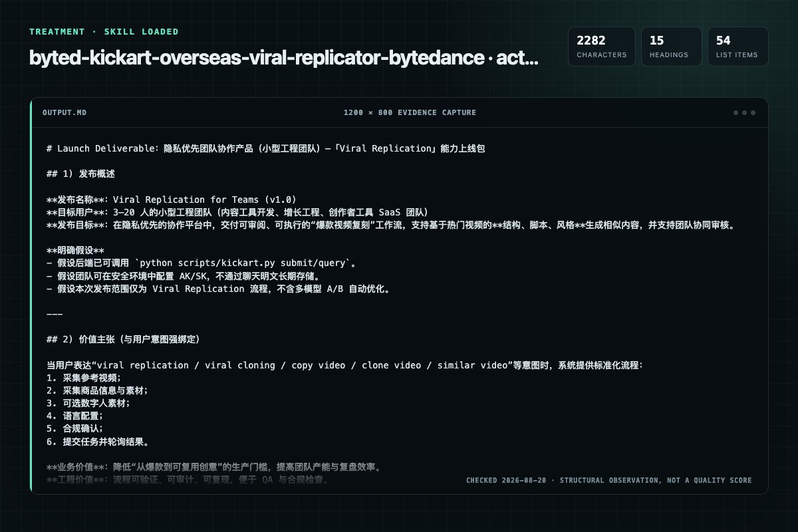Click list item '1. 采集参考视频;'

(84, 378)
